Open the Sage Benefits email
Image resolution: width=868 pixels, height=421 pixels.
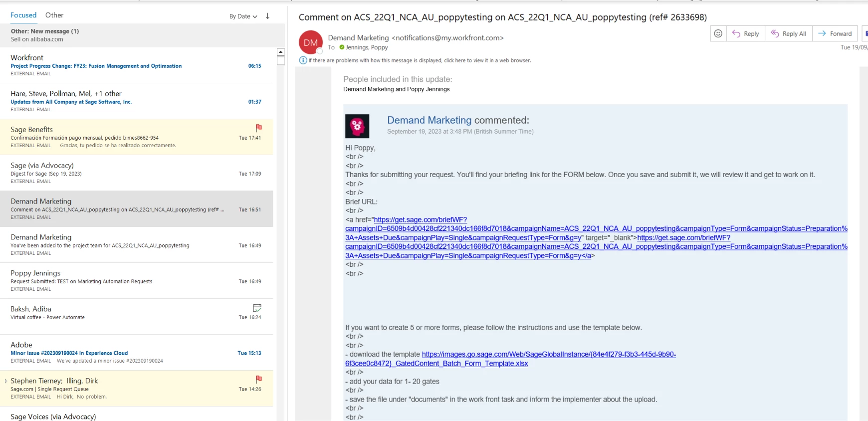137,137
